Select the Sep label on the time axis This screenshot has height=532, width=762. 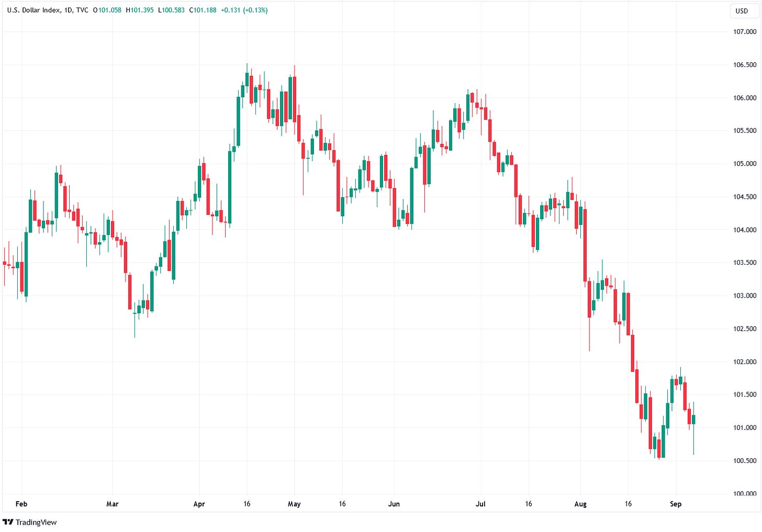point(676,504)
